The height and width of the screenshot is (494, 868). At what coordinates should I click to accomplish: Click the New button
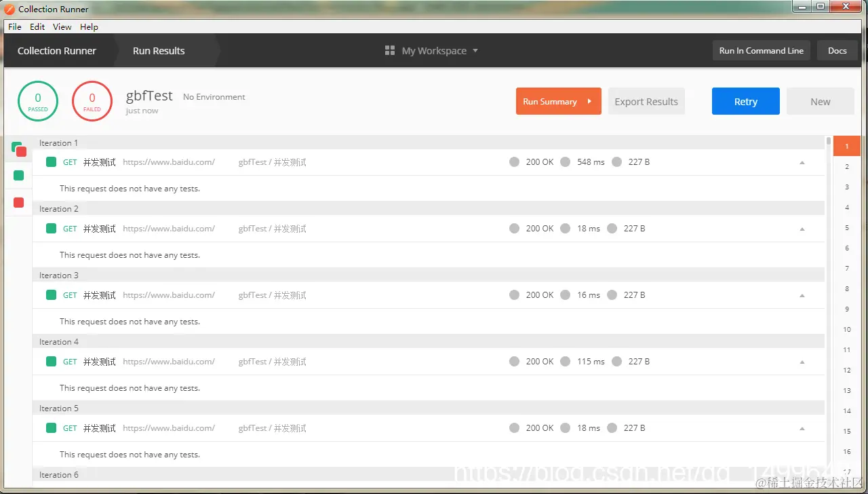pyautogui.click(x=821, y=101)
